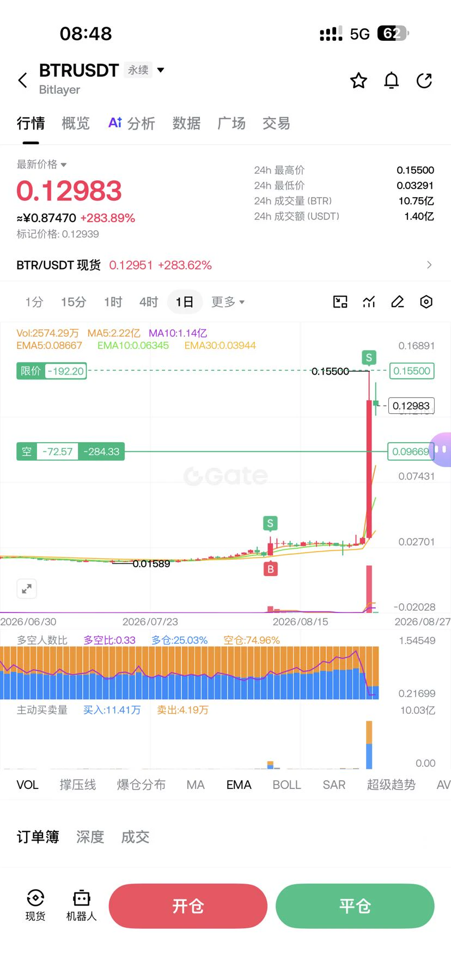Open price alert bell
451x980 pixels.
coord(392,81)
